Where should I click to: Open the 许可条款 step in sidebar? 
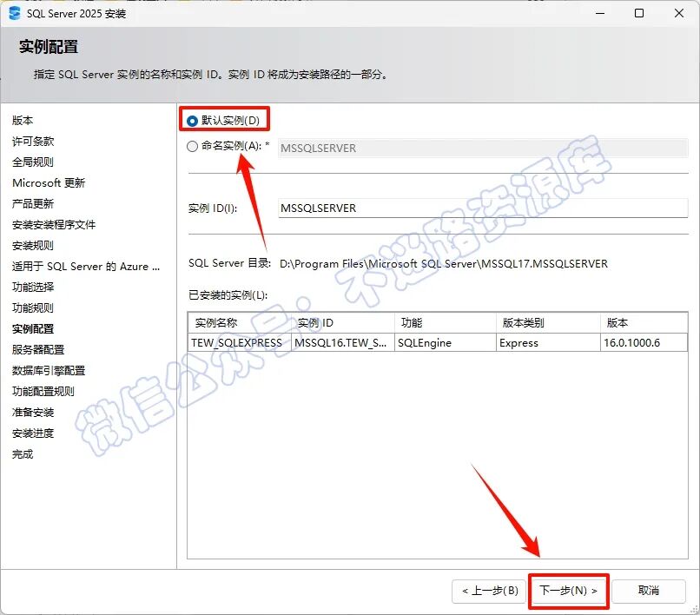33,141
